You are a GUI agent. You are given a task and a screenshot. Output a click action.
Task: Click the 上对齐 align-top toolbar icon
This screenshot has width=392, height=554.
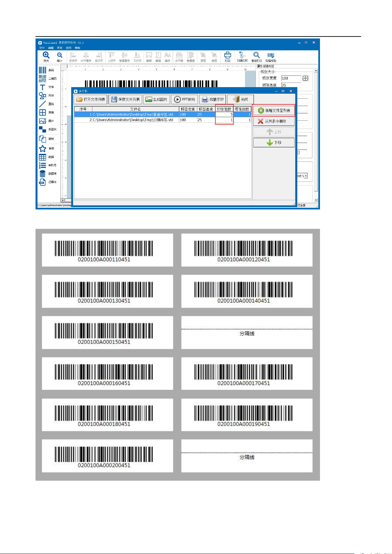point(112,55)
